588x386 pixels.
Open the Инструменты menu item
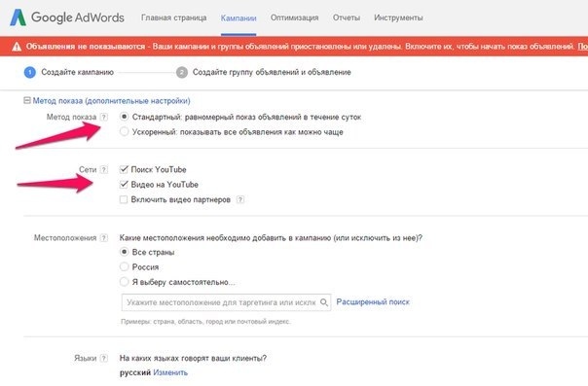coord(398,18)
